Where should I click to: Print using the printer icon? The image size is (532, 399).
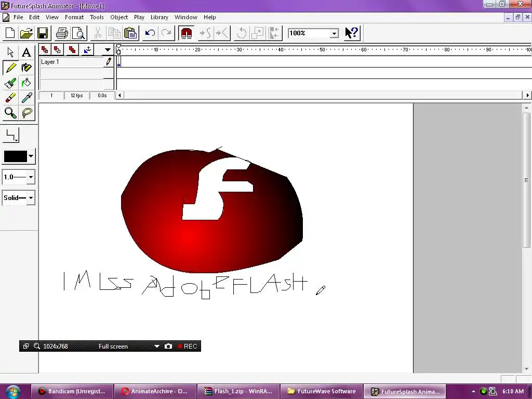coord(62,33)
